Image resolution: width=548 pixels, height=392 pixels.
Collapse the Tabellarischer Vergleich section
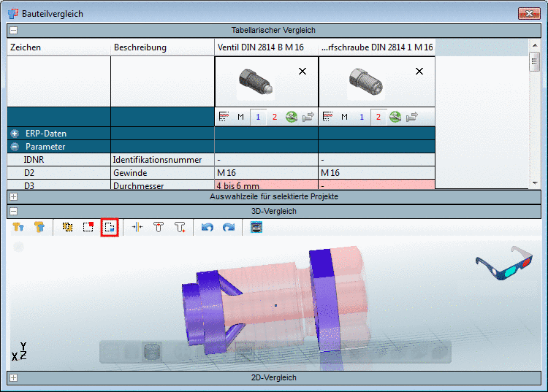tap(14, 31)
